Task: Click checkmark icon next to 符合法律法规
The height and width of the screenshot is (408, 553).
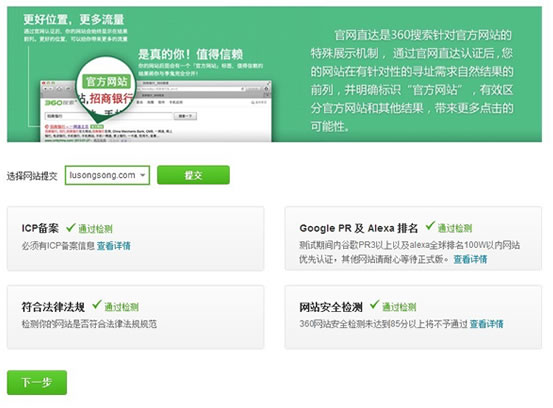Action: [97, 305]
